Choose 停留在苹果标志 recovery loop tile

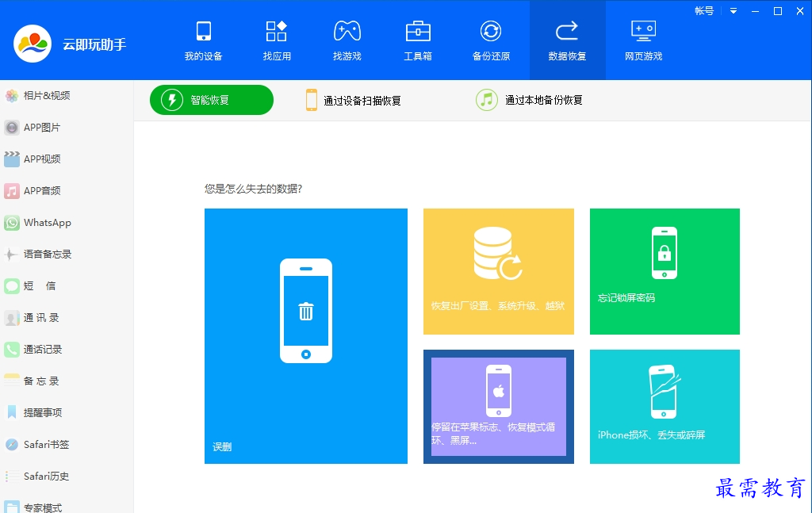click(499, 407)
